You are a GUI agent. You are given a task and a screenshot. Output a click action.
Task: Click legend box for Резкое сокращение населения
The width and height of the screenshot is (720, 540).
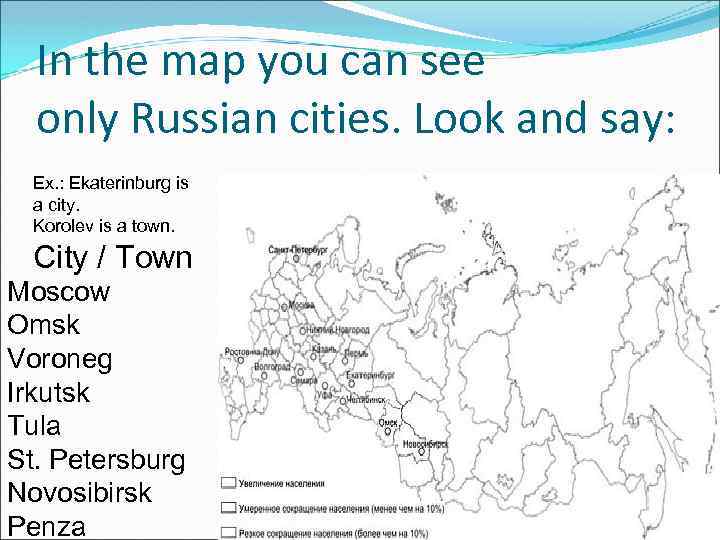(228, 532)
